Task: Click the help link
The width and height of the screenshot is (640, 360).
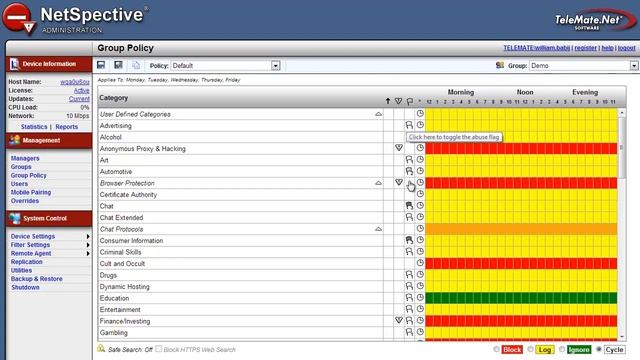Action: pos(607,48)
